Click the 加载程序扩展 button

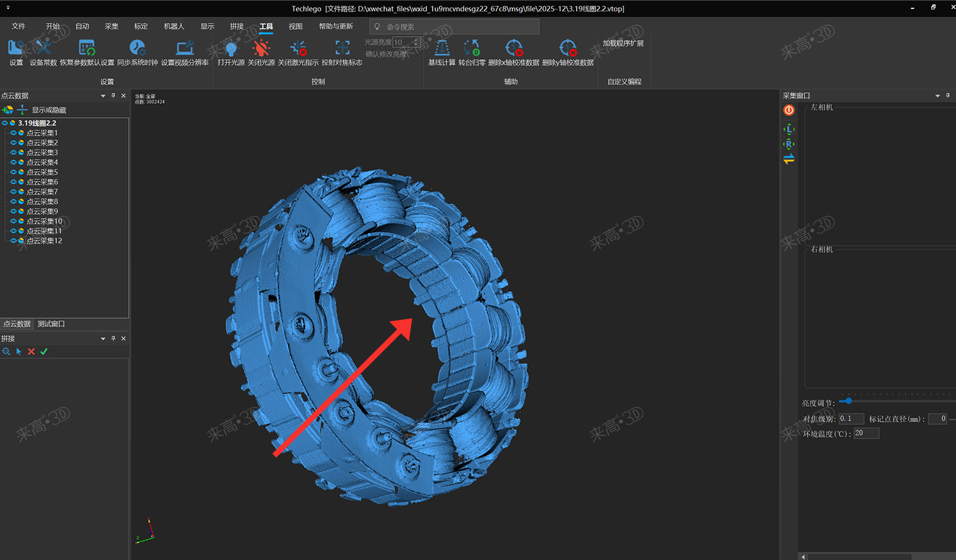[623, 43]
